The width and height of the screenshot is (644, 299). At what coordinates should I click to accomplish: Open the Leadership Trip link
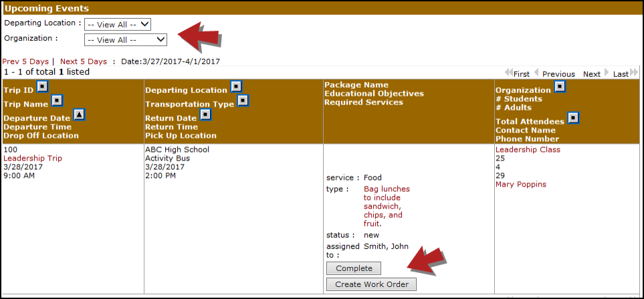(x=33, y=159)
